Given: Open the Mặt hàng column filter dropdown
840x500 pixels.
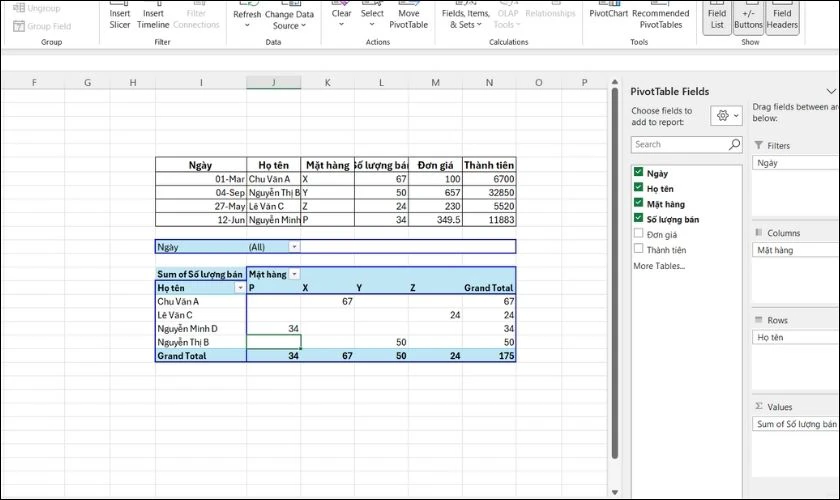Looking at the screenshot, I should tap(294, 274).
